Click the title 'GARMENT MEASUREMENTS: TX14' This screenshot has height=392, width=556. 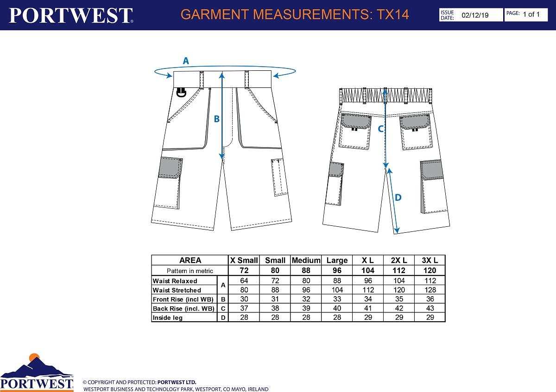pos(295,14)
